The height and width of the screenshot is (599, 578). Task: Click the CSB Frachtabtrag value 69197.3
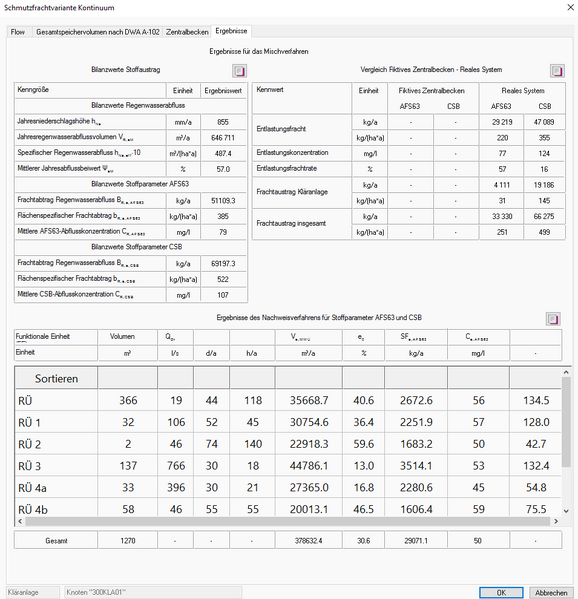(x=223, y=264)
